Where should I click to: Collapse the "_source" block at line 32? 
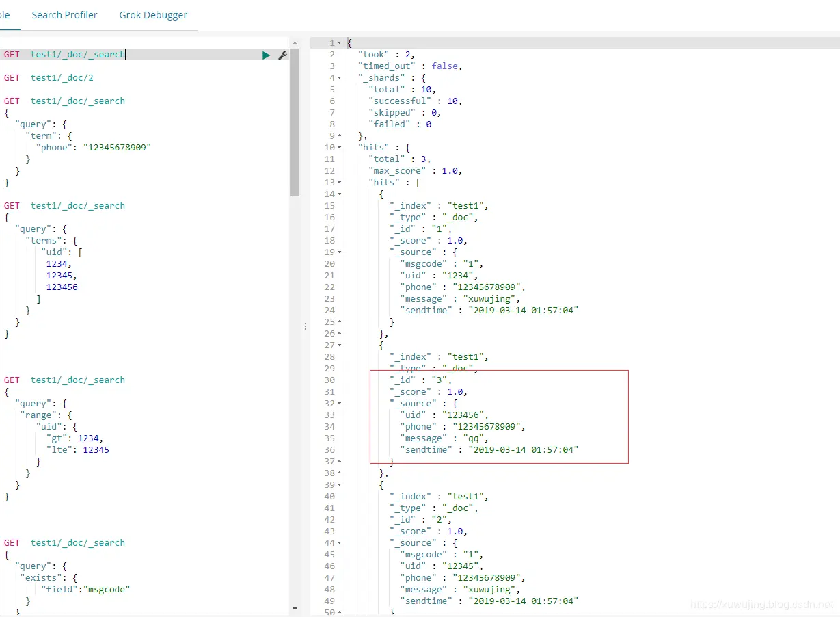coord(340,404)
